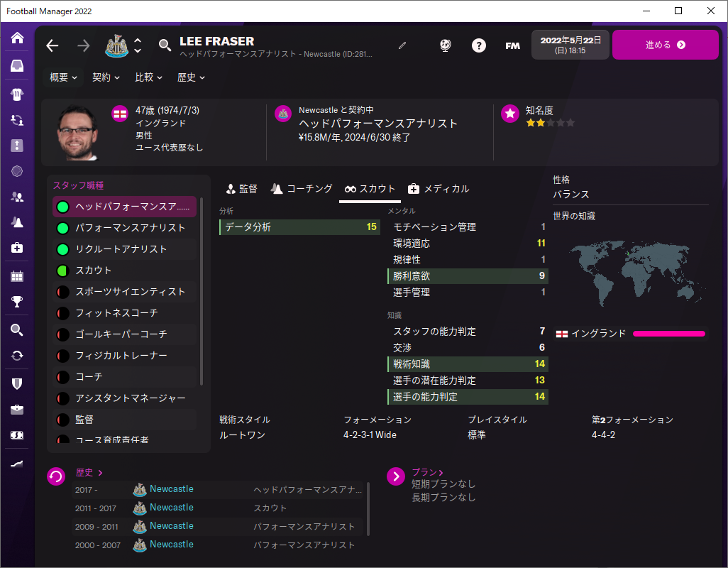Click the circular history icon beside 歴史

[x=56, y=476]
